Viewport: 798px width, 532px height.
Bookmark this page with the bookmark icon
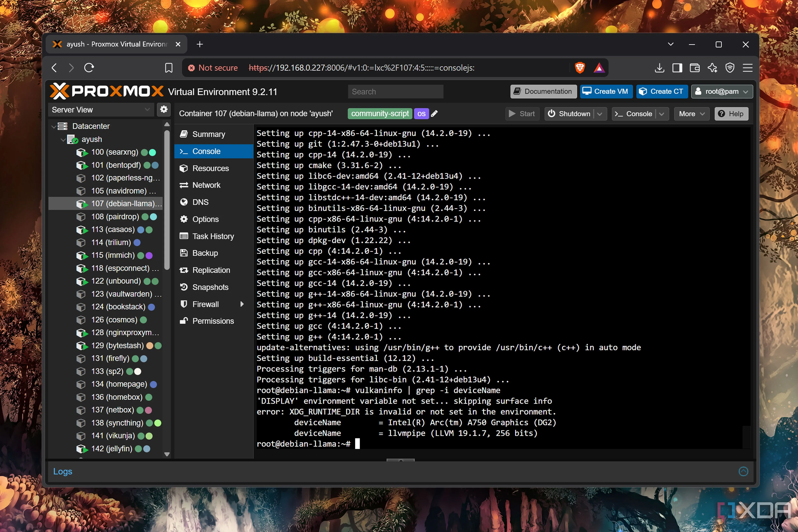tap(169, 68)
